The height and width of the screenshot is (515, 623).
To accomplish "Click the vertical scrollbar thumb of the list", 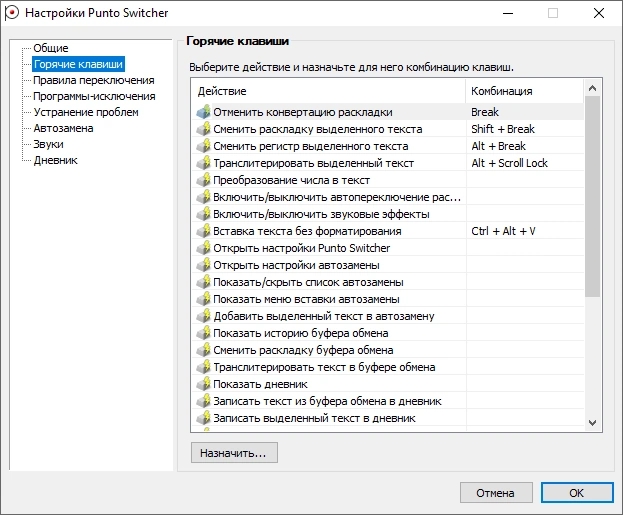I will click(592, 197).
